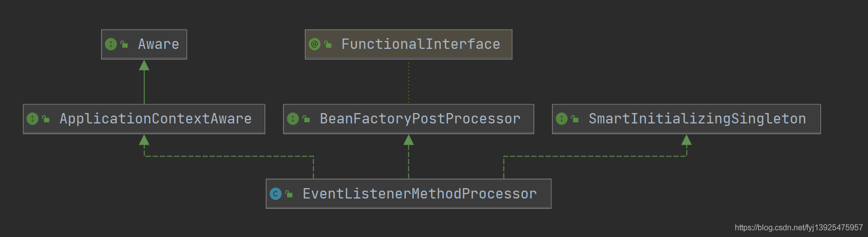Click the interface icon on BeanFactoryPostProcessor

click(293, 119)
